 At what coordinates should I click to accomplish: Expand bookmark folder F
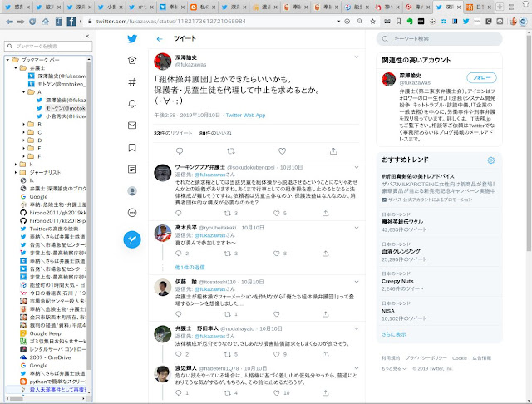pyautogui.click(x=24, y=157)
